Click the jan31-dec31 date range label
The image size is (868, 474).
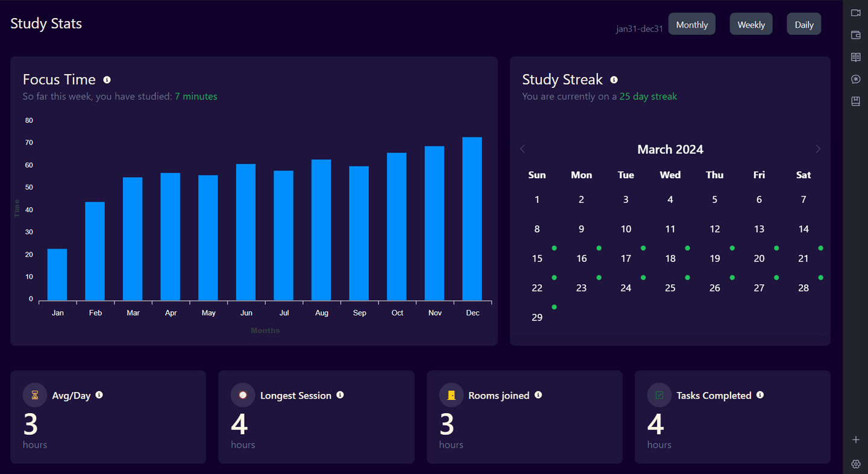pos(640,28)
